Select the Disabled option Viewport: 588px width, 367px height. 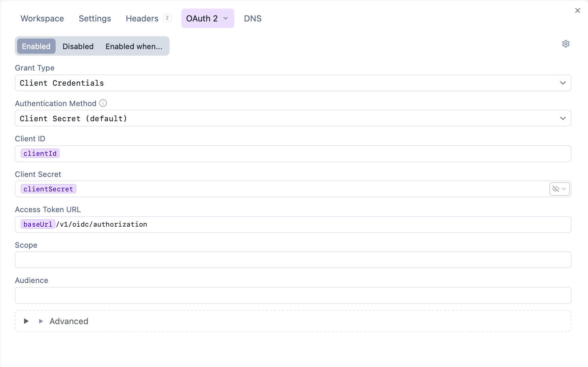[78, 46]
